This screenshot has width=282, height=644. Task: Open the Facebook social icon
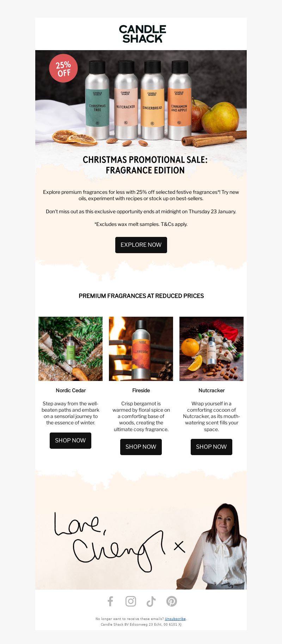(x=110, y=601)
